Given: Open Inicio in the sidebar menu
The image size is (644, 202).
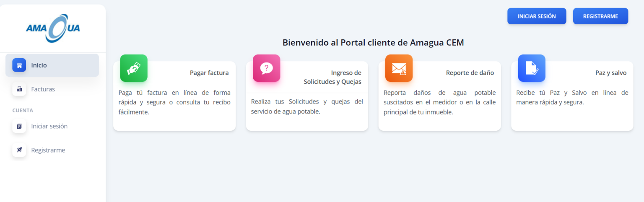Looking at the screenshot, I should coord(39,65).
